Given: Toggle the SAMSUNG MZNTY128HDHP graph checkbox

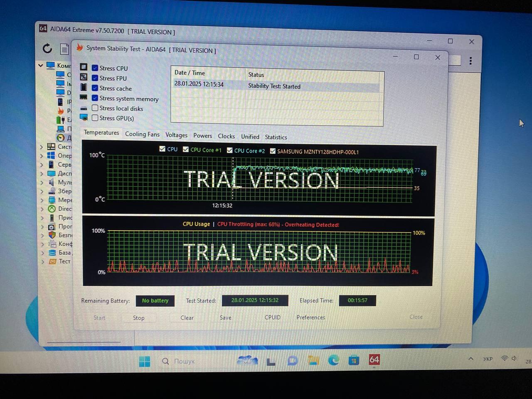Looking at the screenshot, I should point(273,151).
